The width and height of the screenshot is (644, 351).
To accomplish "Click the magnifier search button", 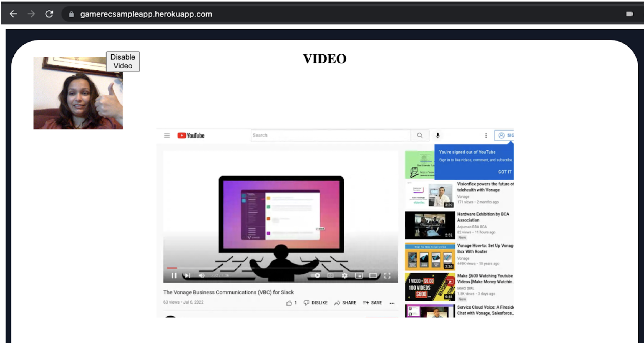I will tap(420, 135).
